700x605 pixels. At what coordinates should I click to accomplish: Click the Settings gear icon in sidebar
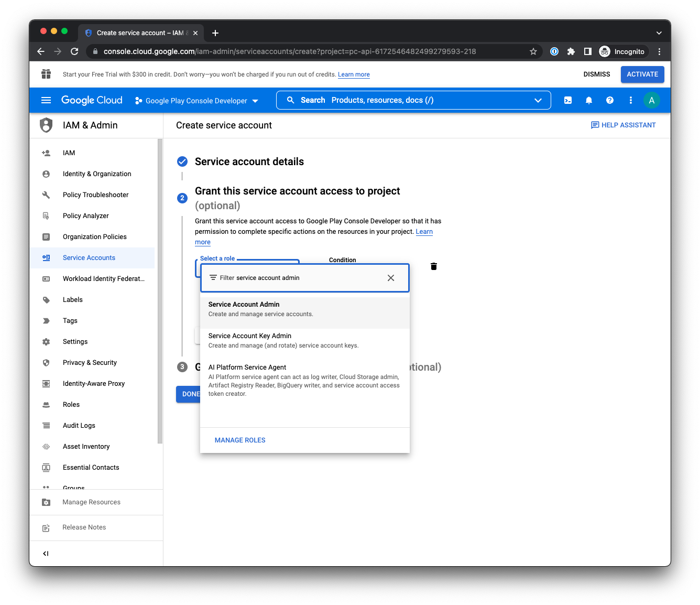click(x=46, y=342)
